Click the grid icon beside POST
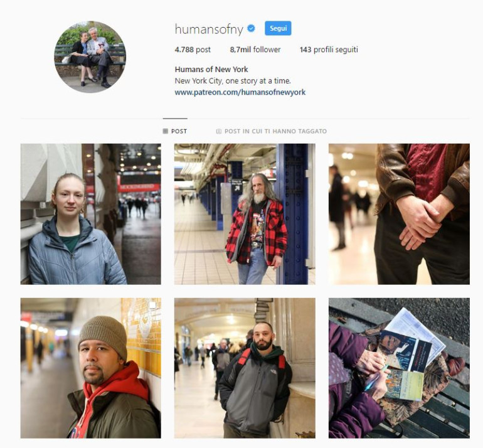Image resolution: width=483 pixels, height=448 pixels. coord(165,131)
